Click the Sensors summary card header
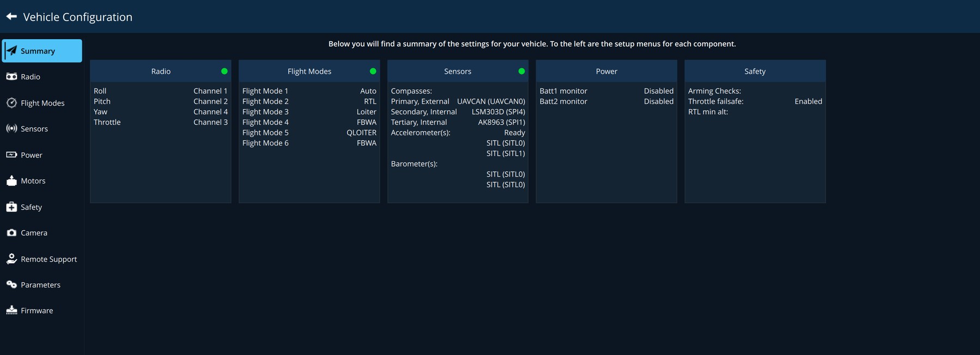This screenshot has width=980, height=355. pyautogui.click(x=458, y=71)
